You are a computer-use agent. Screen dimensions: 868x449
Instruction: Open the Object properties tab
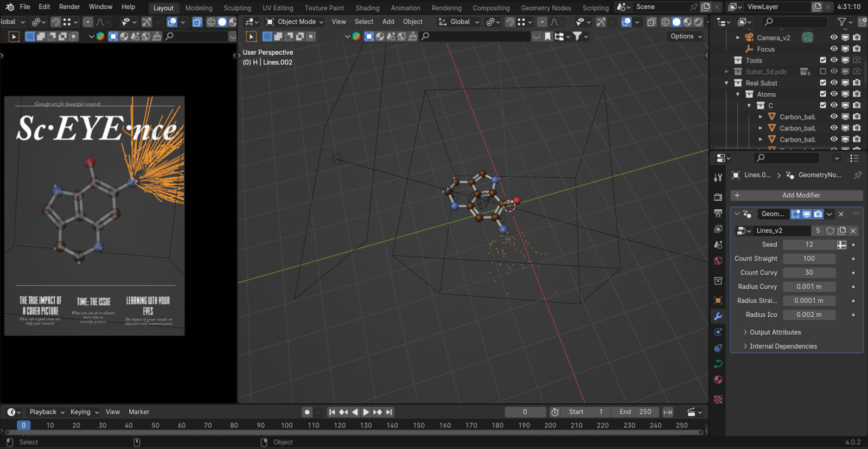click(718, 300)
